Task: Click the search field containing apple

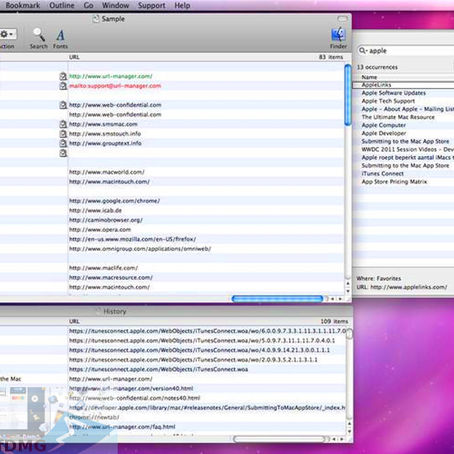Action: click(406, 51)
